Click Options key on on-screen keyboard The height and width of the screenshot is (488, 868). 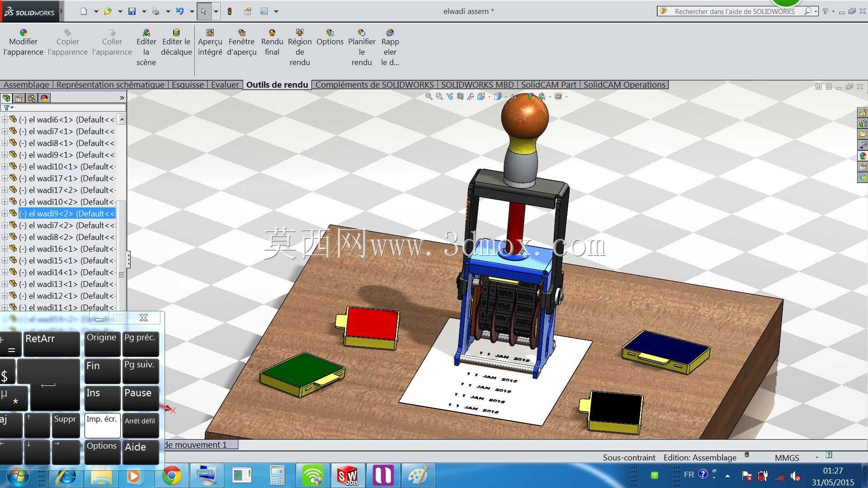click(102, 452)
